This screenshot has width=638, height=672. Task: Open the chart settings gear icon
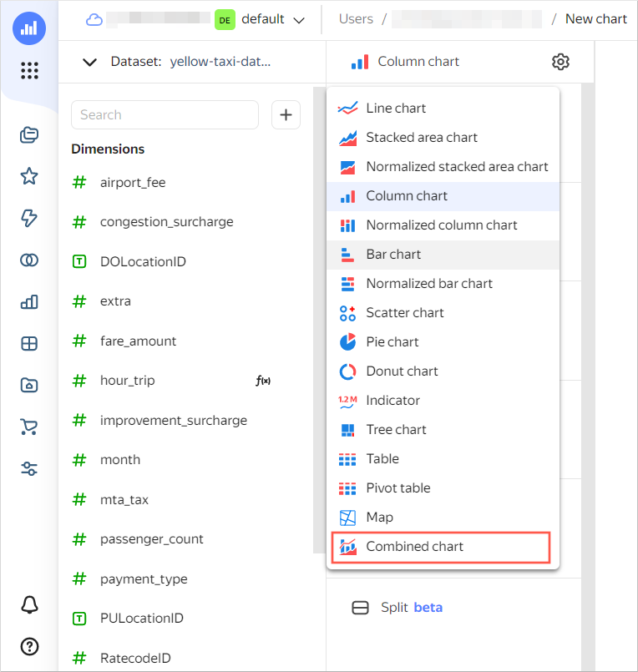(x=560, y=62)
